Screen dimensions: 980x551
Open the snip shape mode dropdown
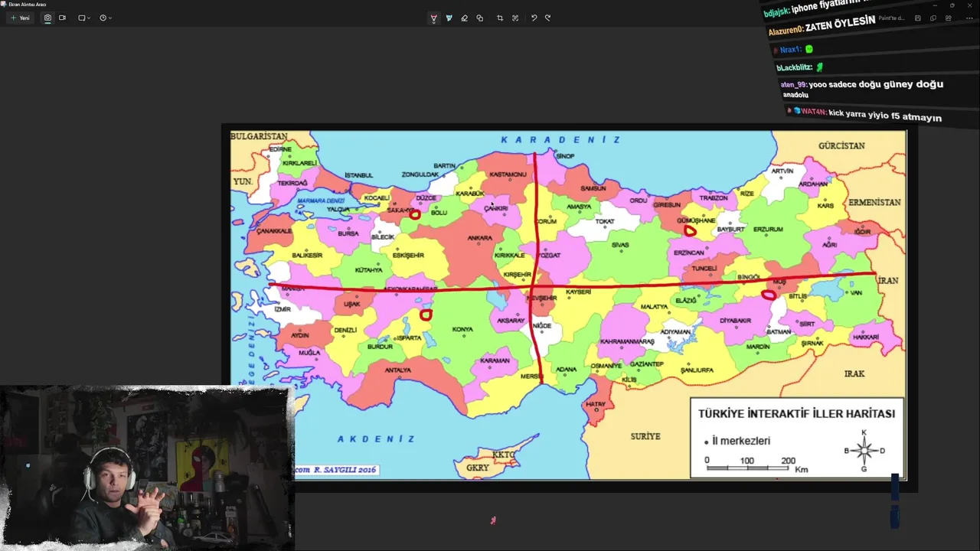(84, 18)
